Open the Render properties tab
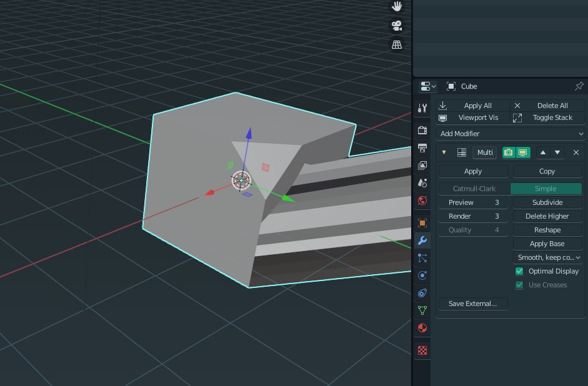 point(422,131)
